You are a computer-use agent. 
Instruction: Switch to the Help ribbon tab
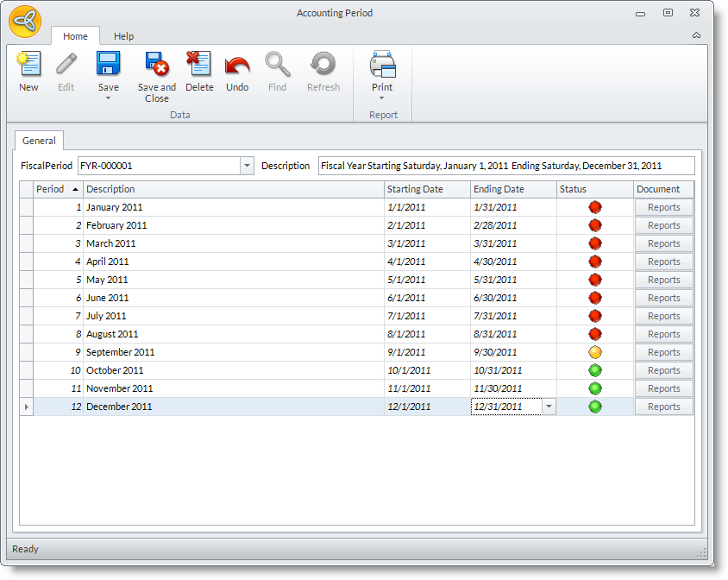[124, 36]
